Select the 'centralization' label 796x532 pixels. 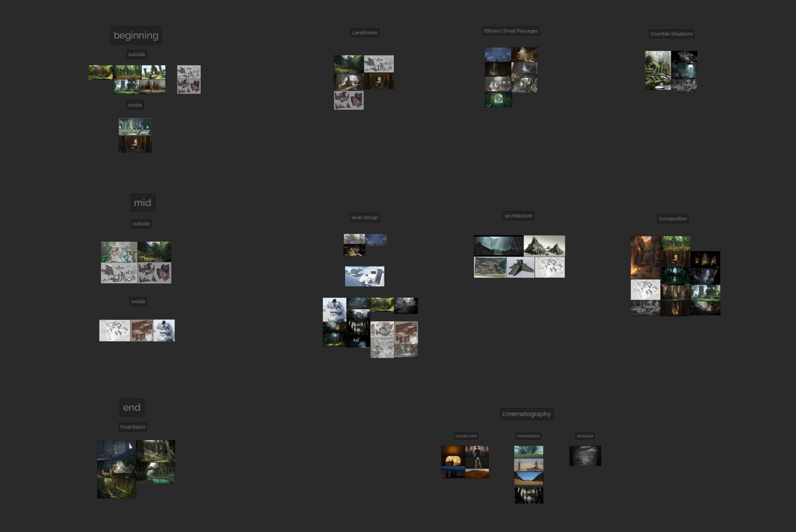[528, 436]
